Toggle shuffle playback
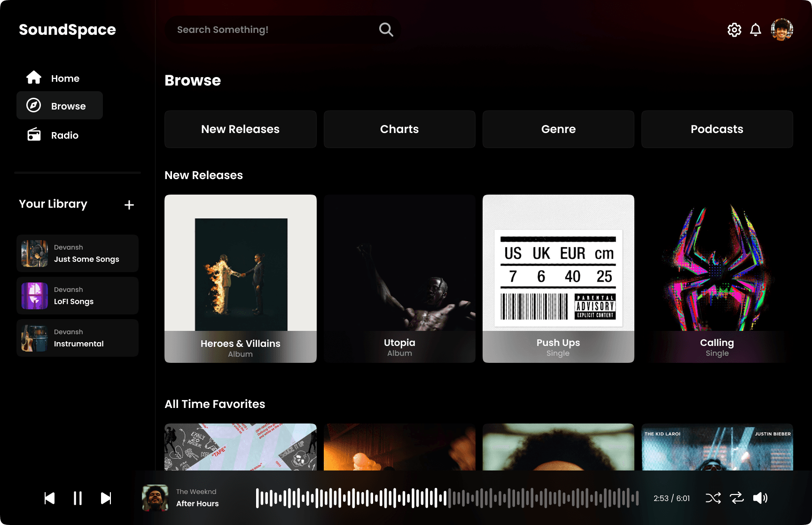This screenshot has width=812, height=525. point(713,498)
